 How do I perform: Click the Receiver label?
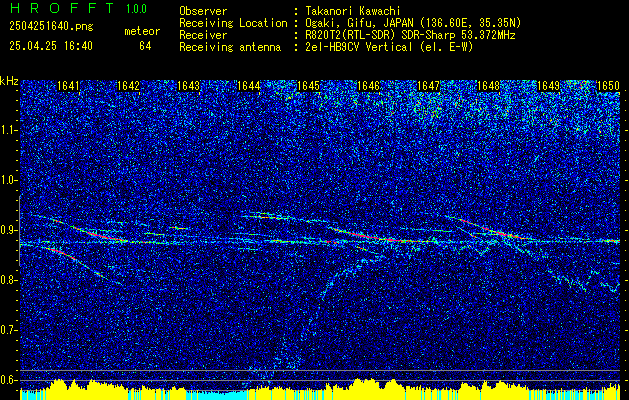coord(203,35)
